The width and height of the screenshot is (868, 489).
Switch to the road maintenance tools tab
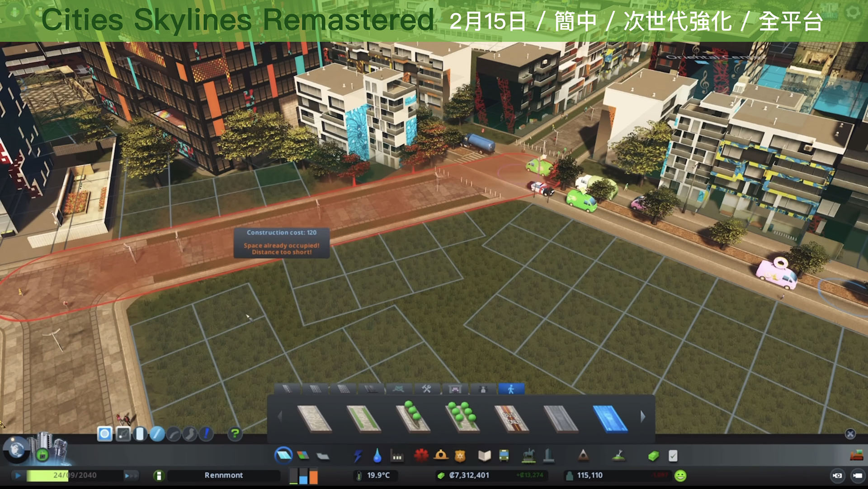click(427, 389)
